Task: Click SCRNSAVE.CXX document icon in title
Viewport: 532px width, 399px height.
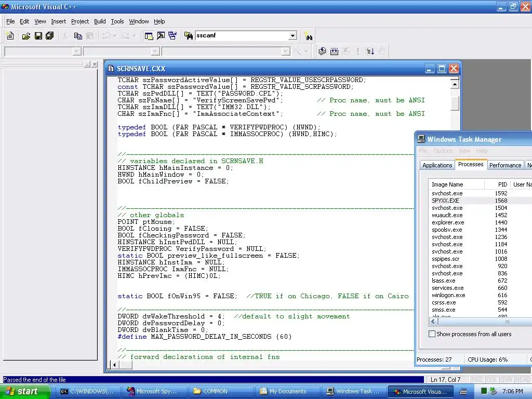Action: pyautogui.click(x=111, y=69)
